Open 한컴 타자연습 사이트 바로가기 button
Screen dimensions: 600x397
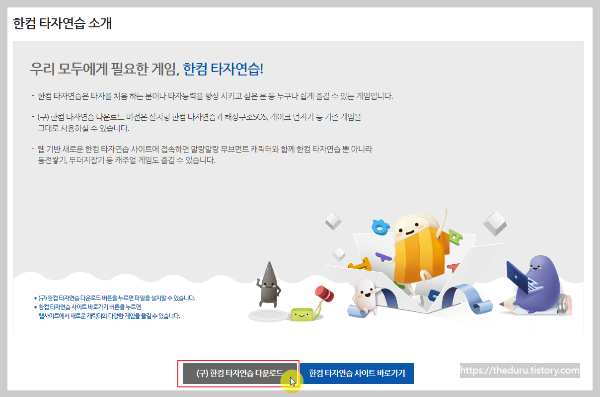point(357,373)
